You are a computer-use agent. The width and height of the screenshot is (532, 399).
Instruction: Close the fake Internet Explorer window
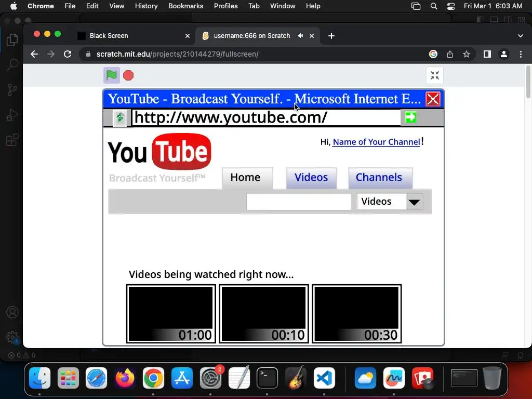433,99
